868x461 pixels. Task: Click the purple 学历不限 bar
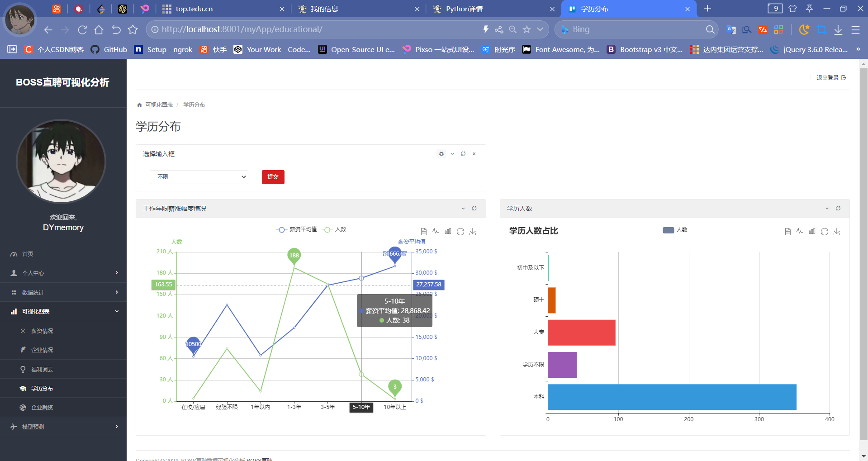pos(562,365)
